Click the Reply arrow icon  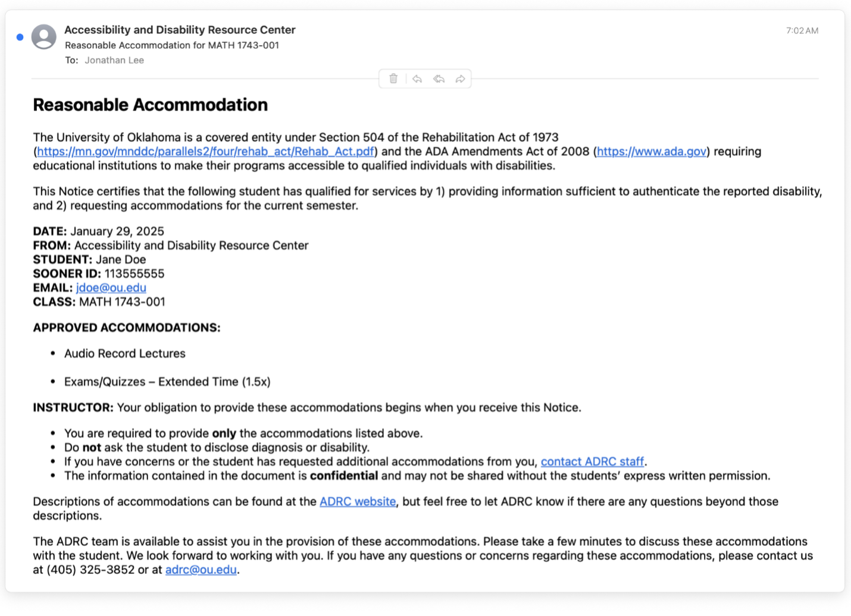417,79
